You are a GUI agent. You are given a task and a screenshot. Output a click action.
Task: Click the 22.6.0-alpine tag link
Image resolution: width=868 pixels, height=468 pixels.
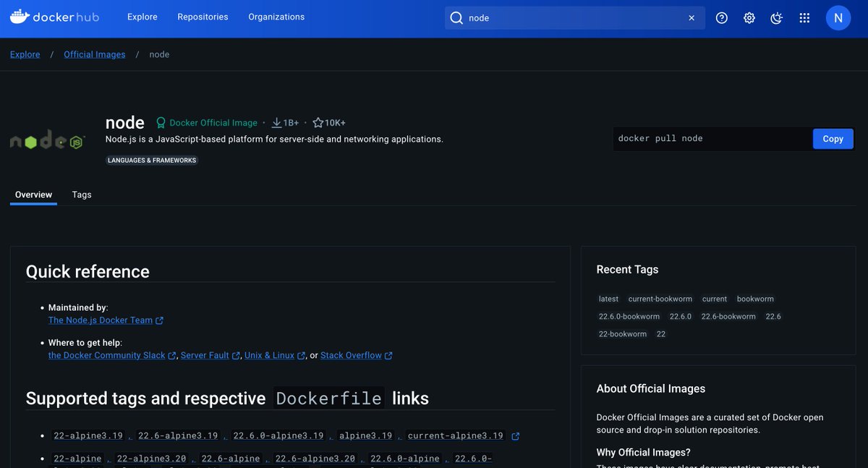click(404, 459)
